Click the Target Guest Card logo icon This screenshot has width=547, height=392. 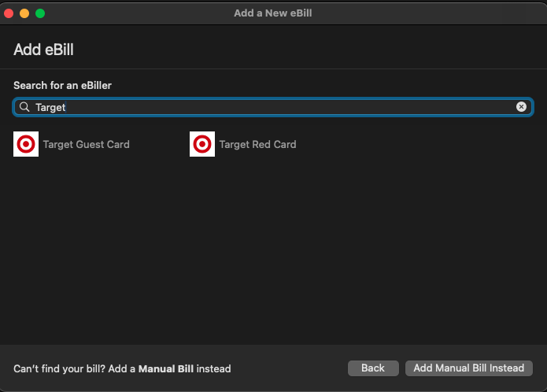[x=26, y=144]
